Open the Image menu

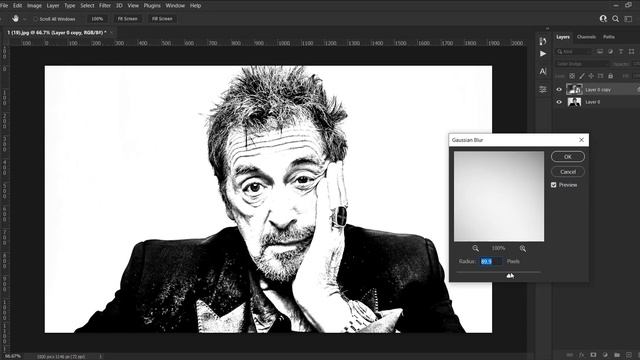point(34,6)
